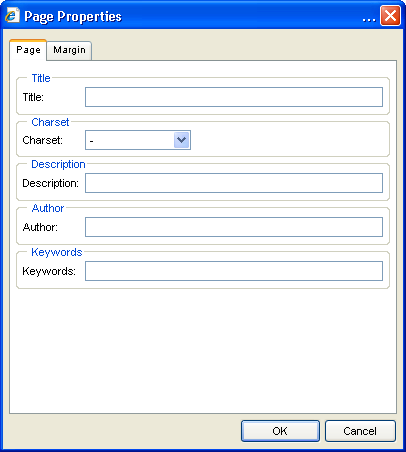Open the Charset combo box showing a dash

coord(138,140)
